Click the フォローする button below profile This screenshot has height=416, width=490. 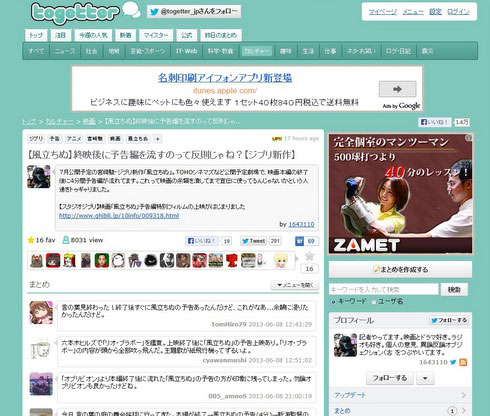click(x=390, y=378)
